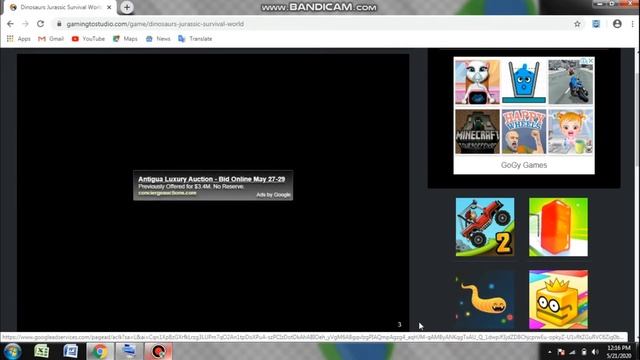Screen dimensions: 640x360
Task: Open the red jelly block game
Action: tap(558, 227)
